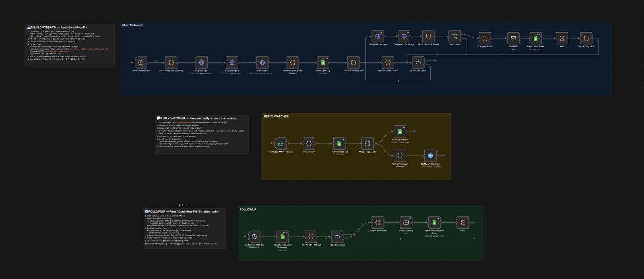The width and height of the screenshot is (644, 279).
Task: Select the Send Mail node
Action: [513, 38]
